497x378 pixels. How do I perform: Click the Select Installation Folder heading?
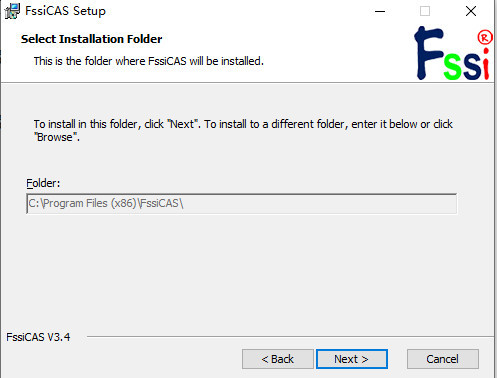click(x=91, y=39)
